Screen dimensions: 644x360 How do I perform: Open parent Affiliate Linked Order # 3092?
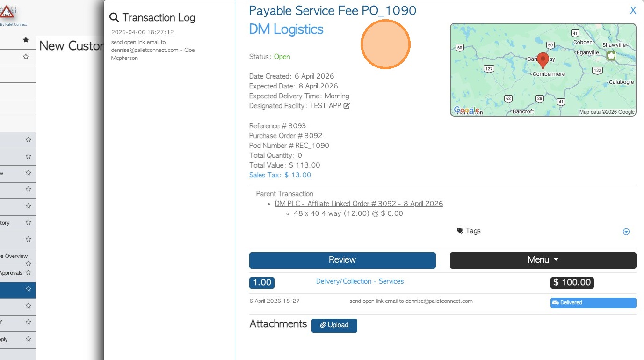click(359, 204)
